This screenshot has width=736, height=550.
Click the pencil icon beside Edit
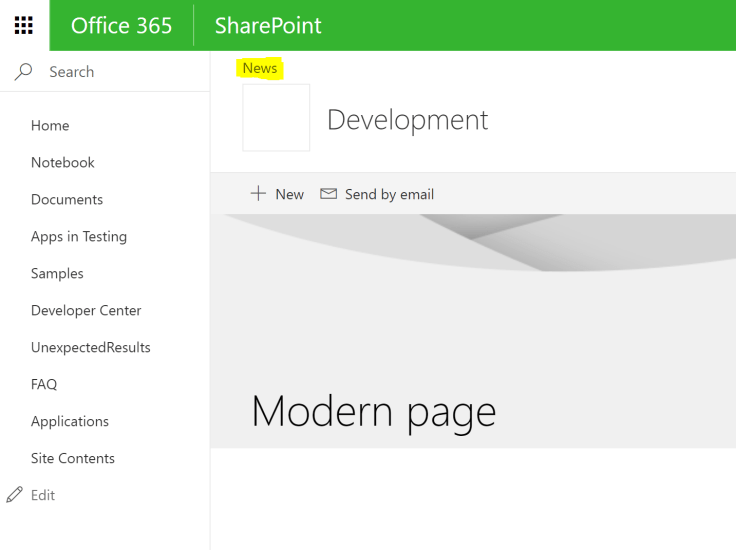(14, 495)
